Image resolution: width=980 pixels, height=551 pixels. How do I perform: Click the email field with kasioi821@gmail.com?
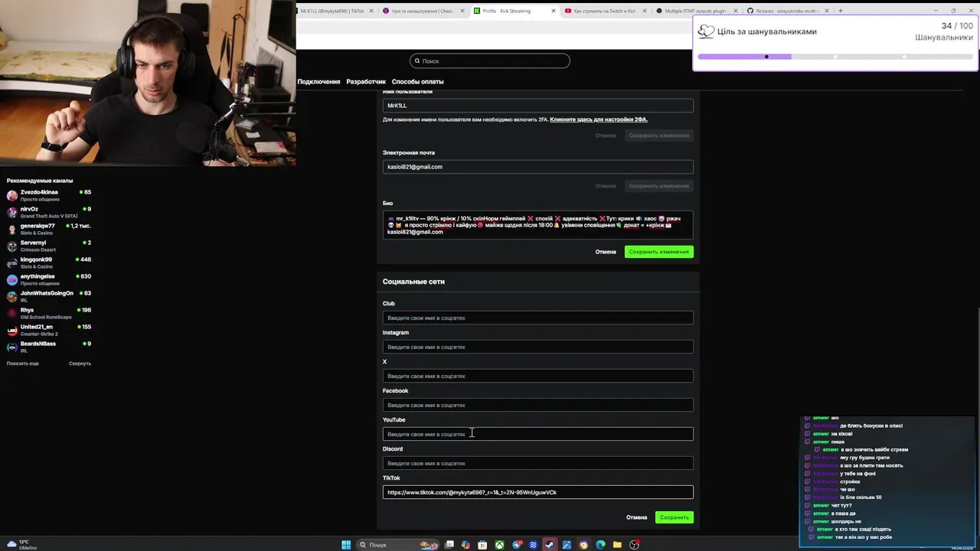[x=538, y=167]
